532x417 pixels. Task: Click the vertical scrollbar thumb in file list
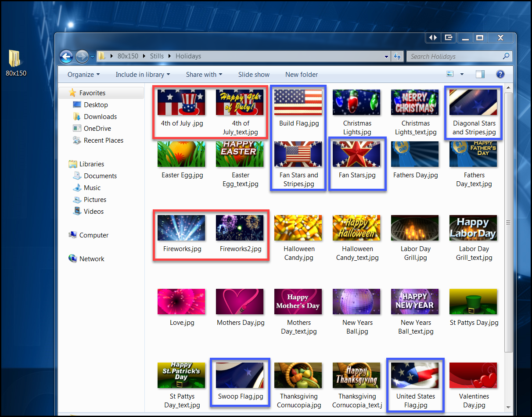pyautogui.click(x=508, y=222)
